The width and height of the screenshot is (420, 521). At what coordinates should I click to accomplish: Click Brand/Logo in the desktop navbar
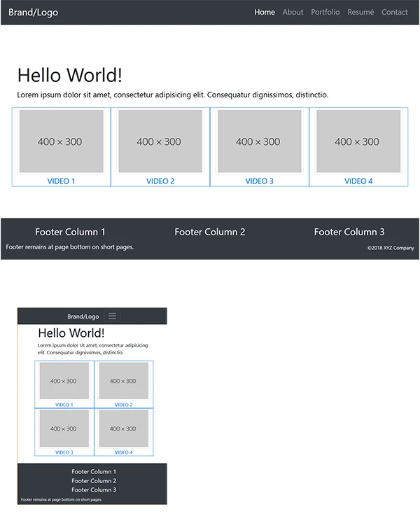[33, 13]
